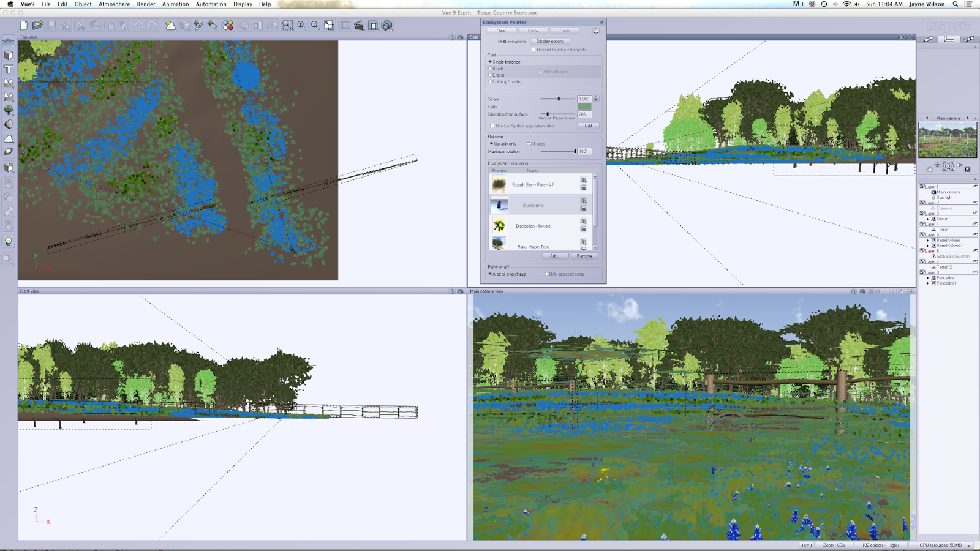
Task: Open the Animation menu
Action: pyautogui.click(x=175, y=4)
